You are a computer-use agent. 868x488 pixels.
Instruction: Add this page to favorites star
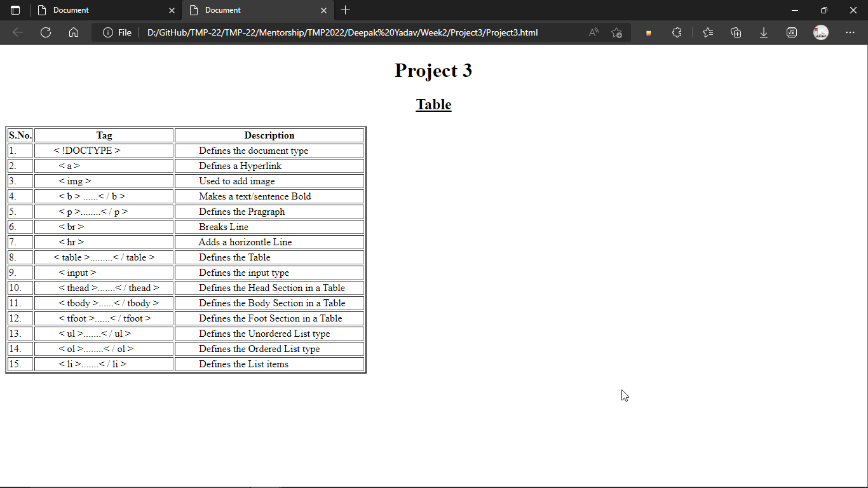coord(616,32)
